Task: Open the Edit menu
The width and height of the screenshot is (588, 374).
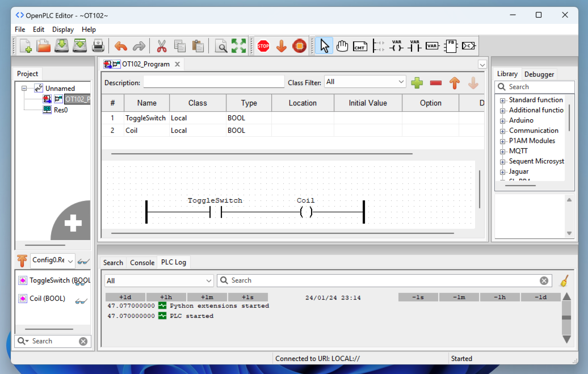Action: tap(38, 30)
